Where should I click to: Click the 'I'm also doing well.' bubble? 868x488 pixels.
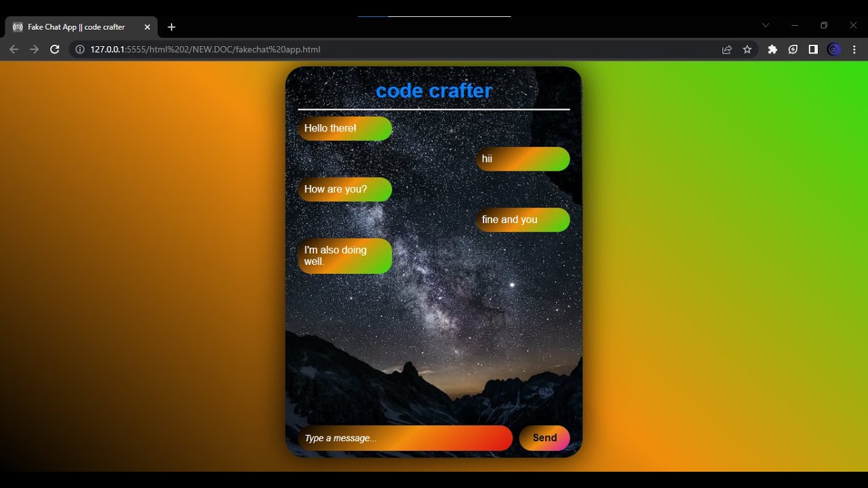[x=345, y=256]
